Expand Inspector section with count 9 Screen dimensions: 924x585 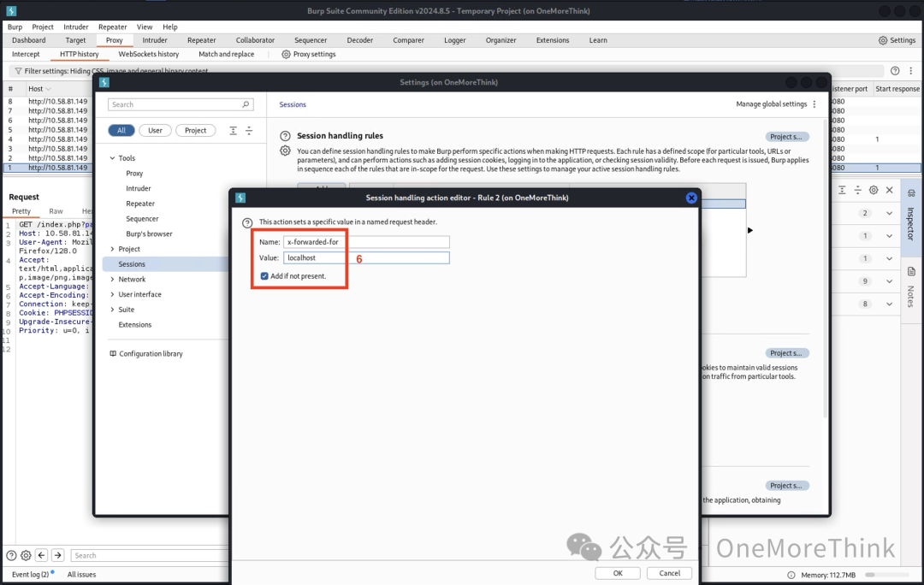(889, 281)
